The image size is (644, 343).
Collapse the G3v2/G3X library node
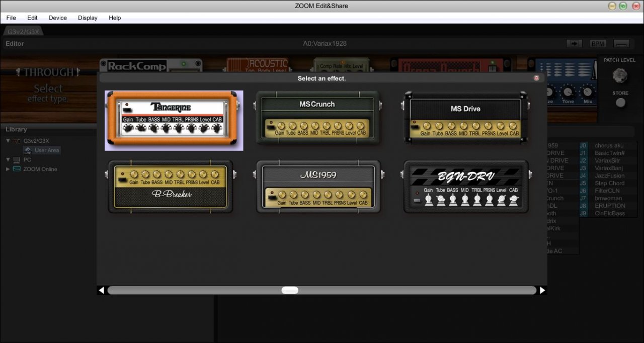click(8, 141)
